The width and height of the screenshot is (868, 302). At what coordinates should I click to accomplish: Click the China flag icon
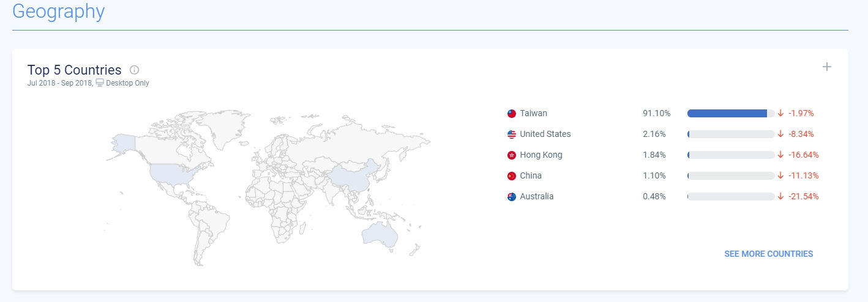(x=512, y=176)
